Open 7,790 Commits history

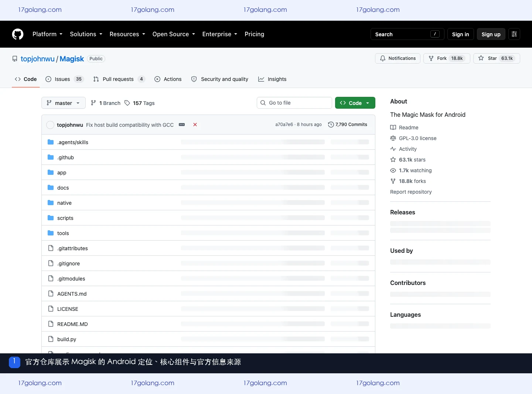coord(348,125)
